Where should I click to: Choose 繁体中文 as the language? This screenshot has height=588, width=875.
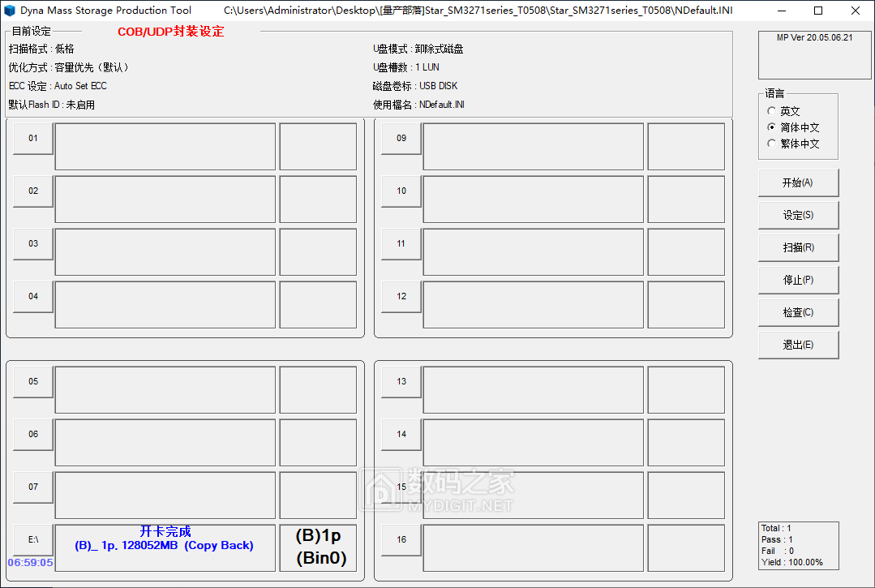tap(771, 144)
